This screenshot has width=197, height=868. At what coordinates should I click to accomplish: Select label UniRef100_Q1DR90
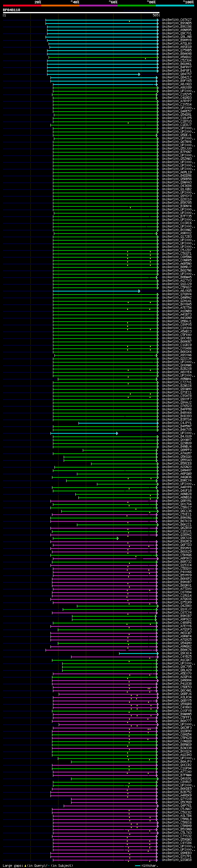tap(176, 731)
